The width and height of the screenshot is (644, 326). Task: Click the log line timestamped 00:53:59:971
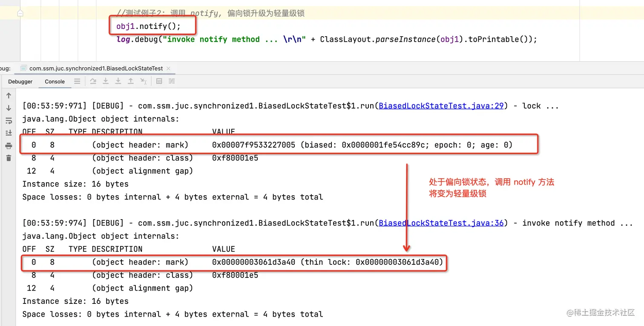click(x=290, y=106)
